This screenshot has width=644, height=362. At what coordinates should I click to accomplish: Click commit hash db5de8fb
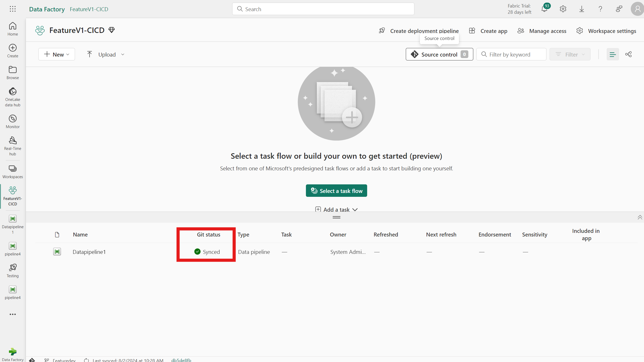pos(181,360)
